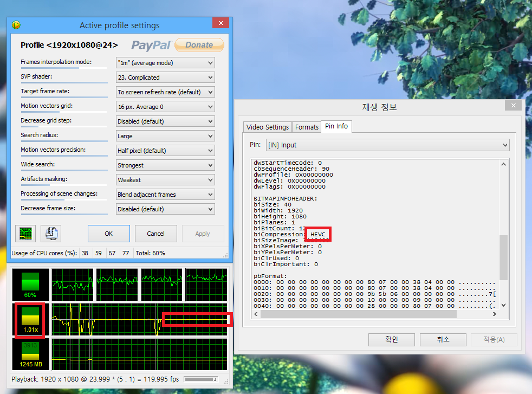532x394 pixels.
Task: Click OK in Active profile settings
Action: click(x=108, y=234)
